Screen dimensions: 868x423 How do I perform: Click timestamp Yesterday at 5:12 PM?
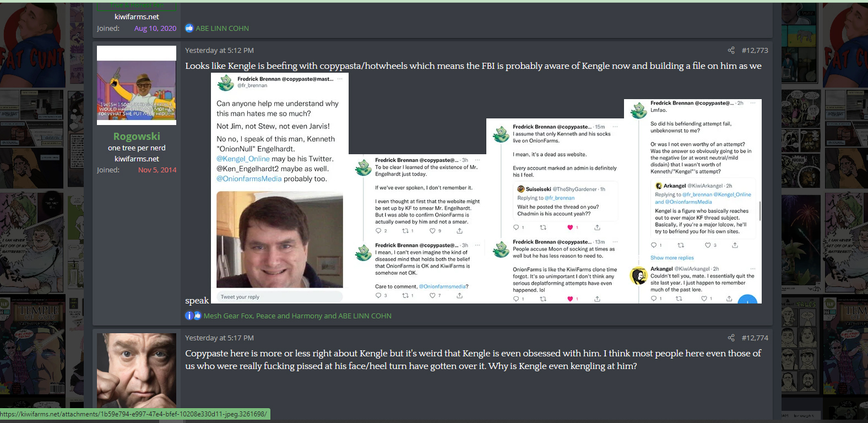click(x=219, y=50)
